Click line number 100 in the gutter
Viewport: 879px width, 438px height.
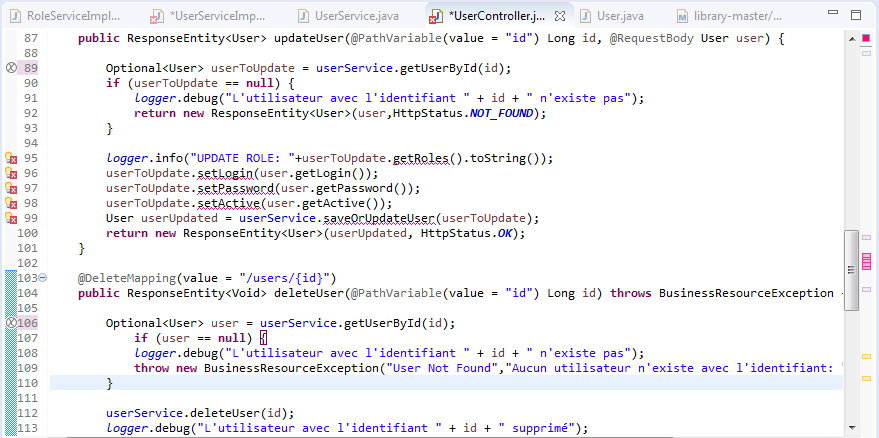tap(27, 233)
